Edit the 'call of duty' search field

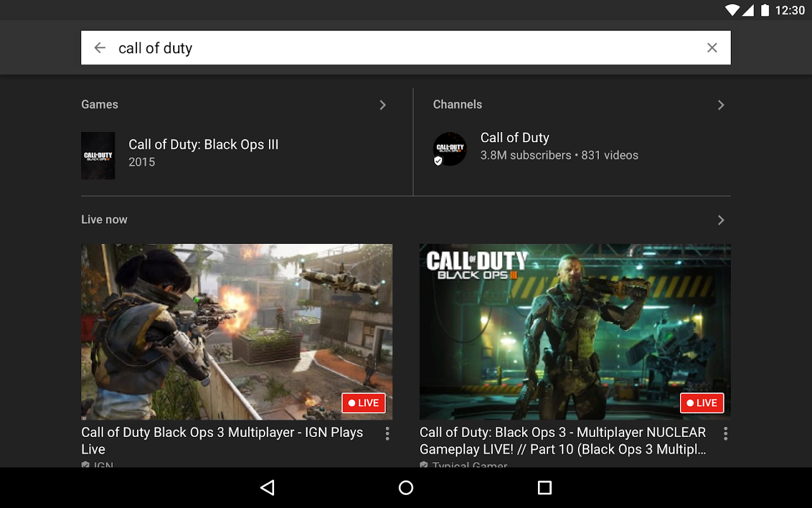(406, 48)
